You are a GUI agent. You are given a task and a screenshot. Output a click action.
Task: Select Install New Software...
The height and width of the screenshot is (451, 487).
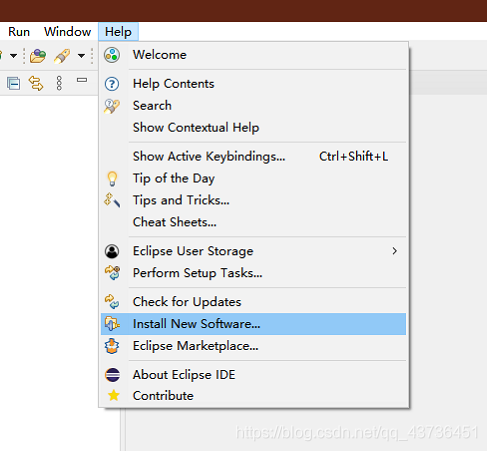point(253,324)
